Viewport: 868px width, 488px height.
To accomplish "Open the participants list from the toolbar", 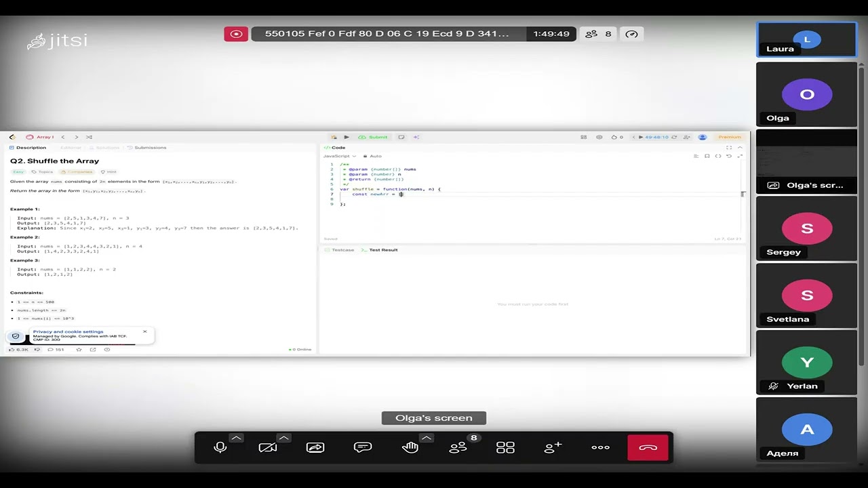I will pyautogui.click(x=458, y=447).
